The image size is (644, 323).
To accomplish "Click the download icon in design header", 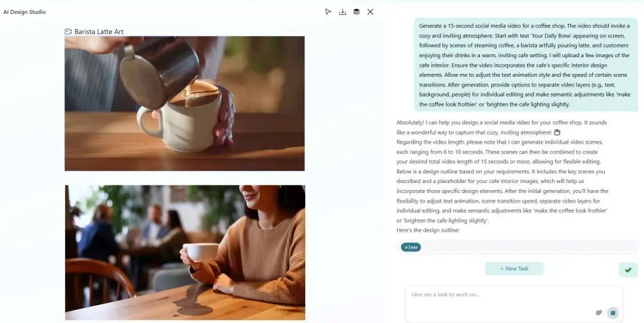I will 342,12.
